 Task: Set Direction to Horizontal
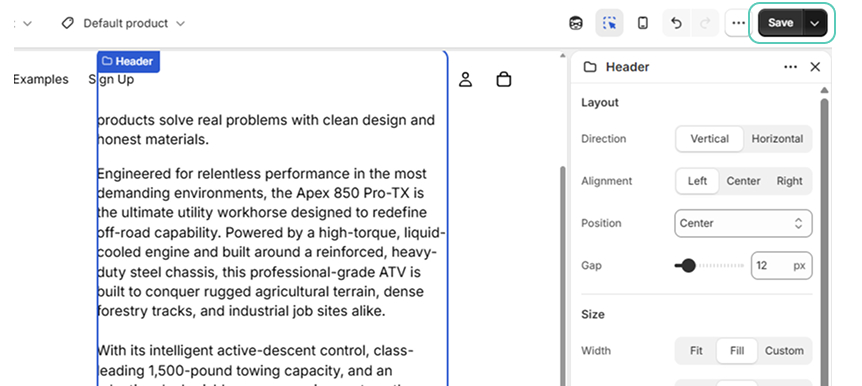pyautogui.click(x=777, y=139)
